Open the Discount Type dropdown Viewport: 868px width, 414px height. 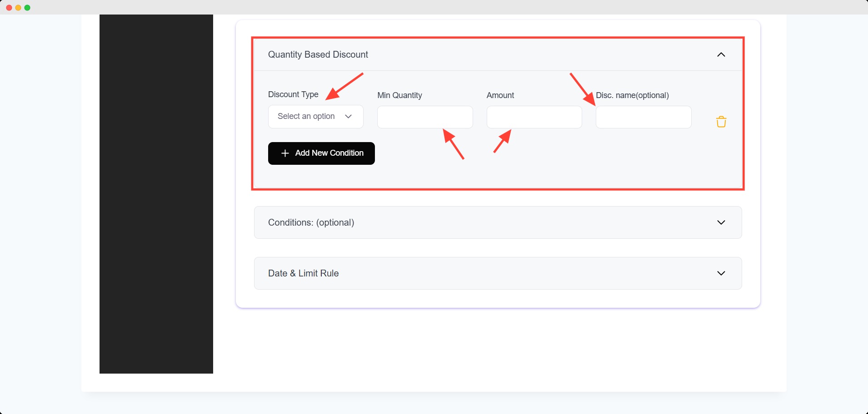316,117
